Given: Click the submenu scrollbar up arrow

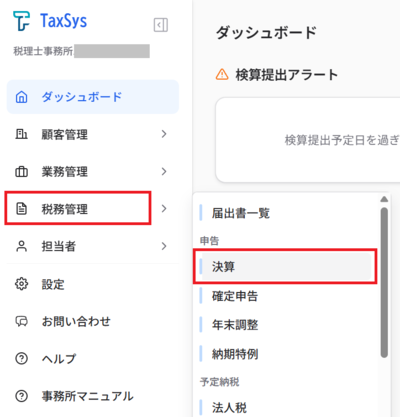Looking at the screenshot, I should pos(384,199).
